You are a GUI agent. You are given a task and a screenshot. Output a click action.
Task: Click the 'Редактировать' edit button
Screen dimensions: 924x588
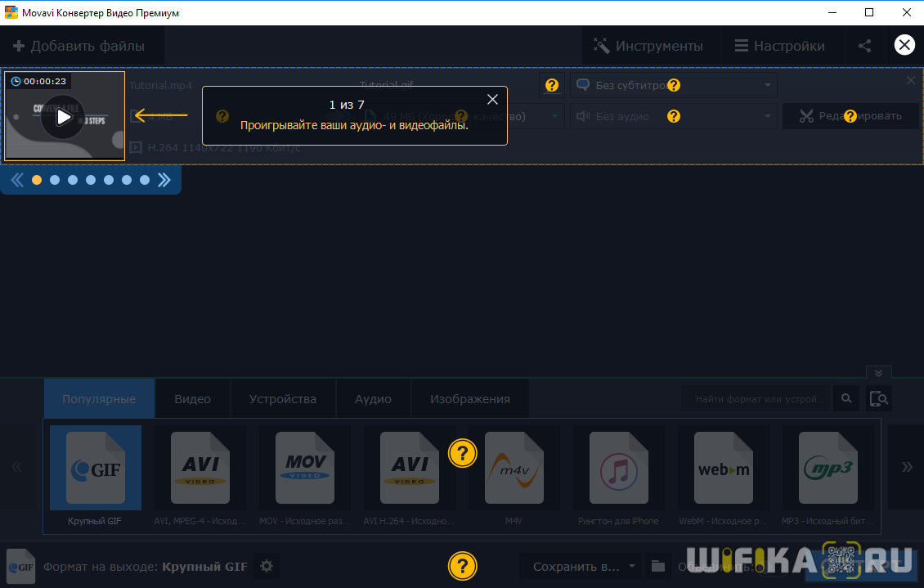850,116
